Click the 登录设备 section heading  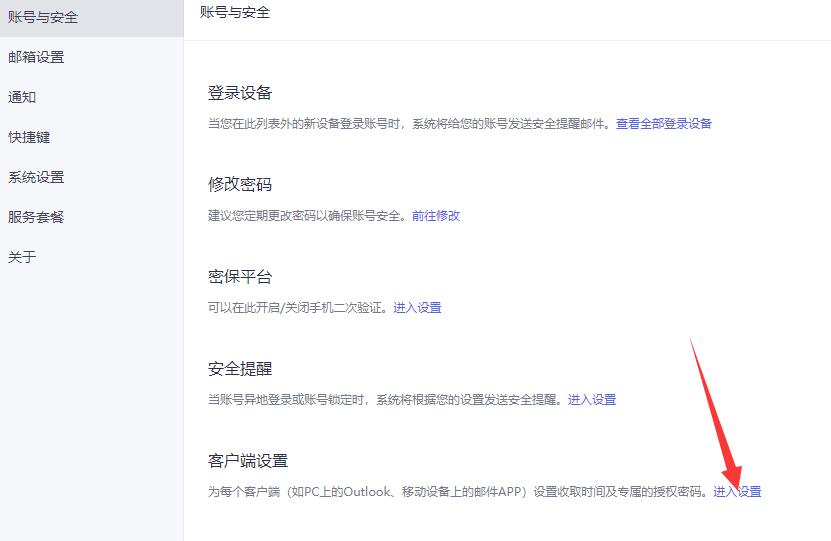coord(240,93)
